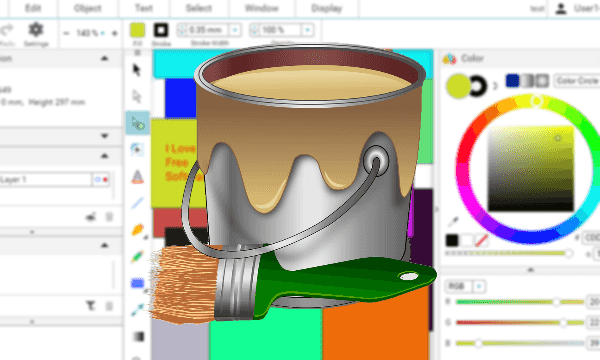Viewport: 600px width, 360px height.
Task: Choose the white preset swatch
Action: point(466,240)
